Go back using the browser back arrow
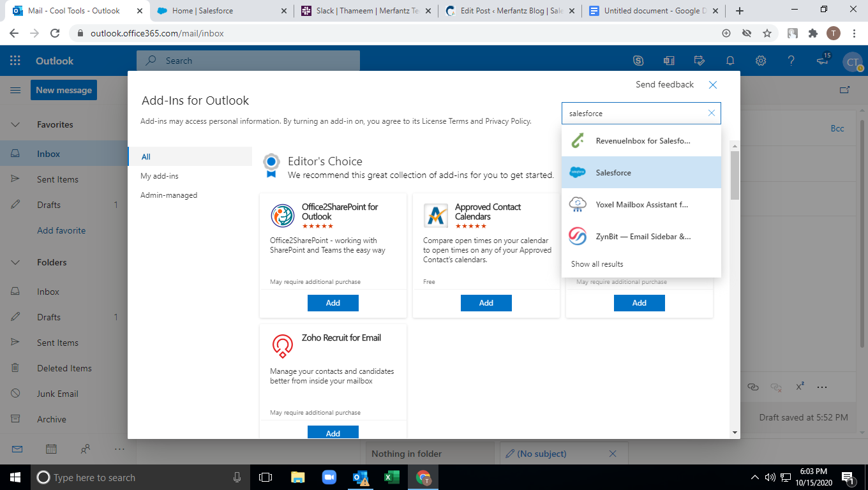Screen dimensions: 868x490 click(14, 33)
